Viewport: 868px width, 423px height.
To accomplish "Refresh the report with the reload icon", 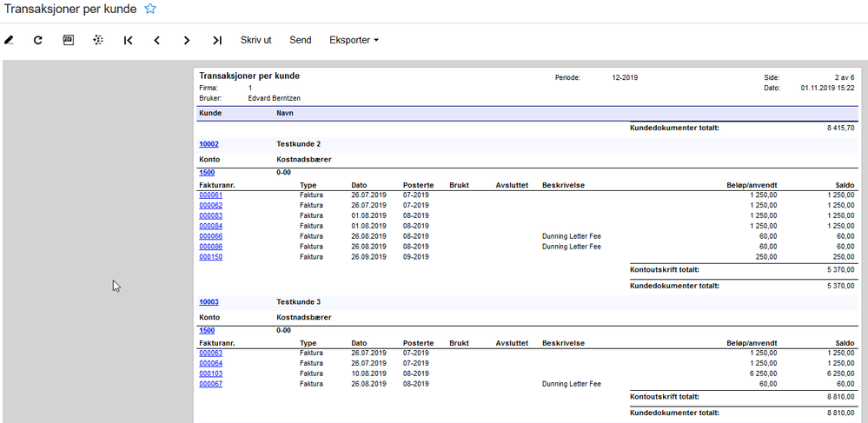I will 37,40.
